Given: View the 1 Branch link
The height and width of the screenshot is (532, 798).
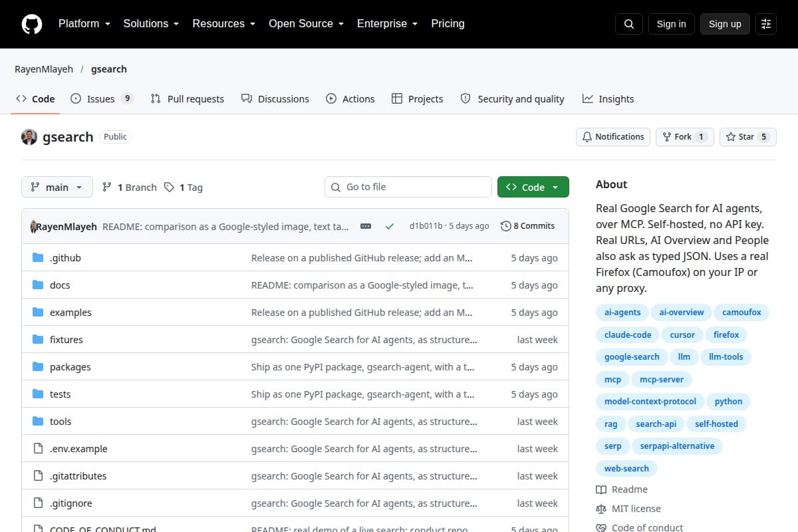Looking at the screenshot, I should coord(129,188).
